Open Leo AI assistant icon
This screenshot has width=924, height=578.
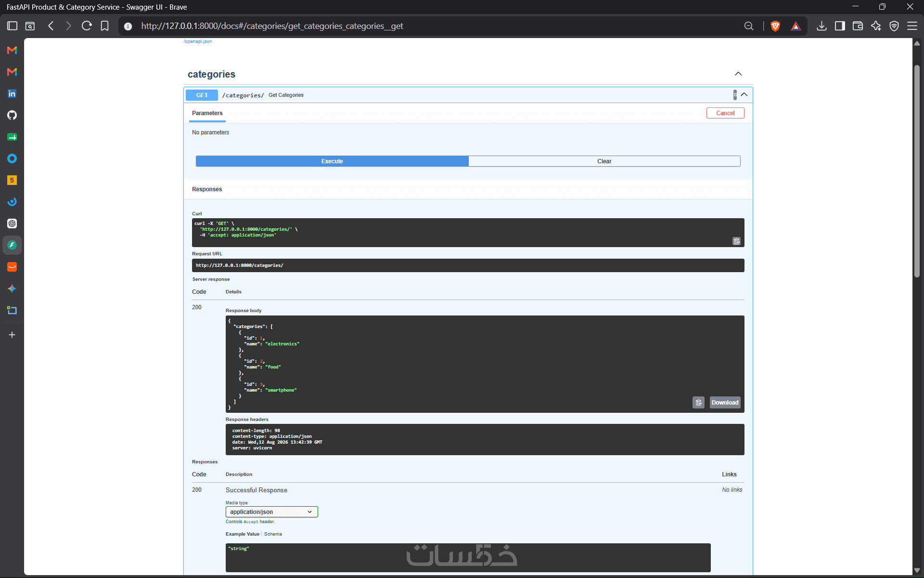(876, 26)
